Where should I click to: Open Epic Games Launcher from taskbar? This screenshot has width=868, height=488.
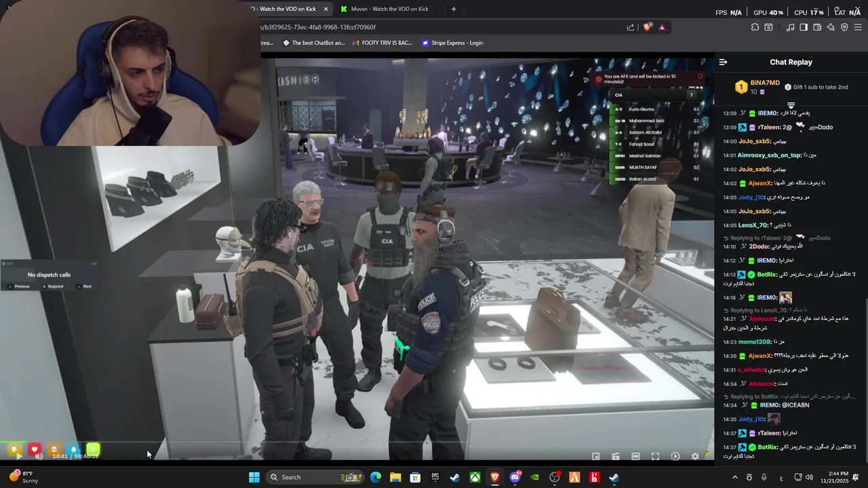[435, 477]
